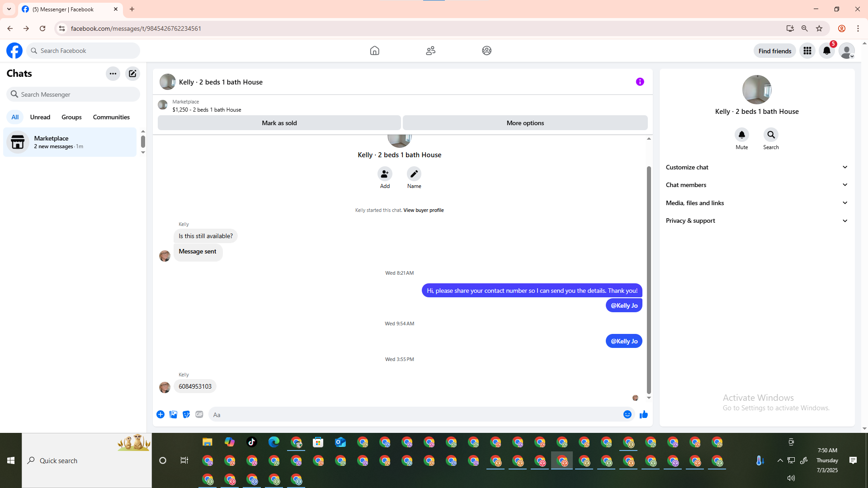Image resolution: width=868 pixels, height=488 pixels.
Task: Mute this conversation with the bell
Action: click(741, 135)
